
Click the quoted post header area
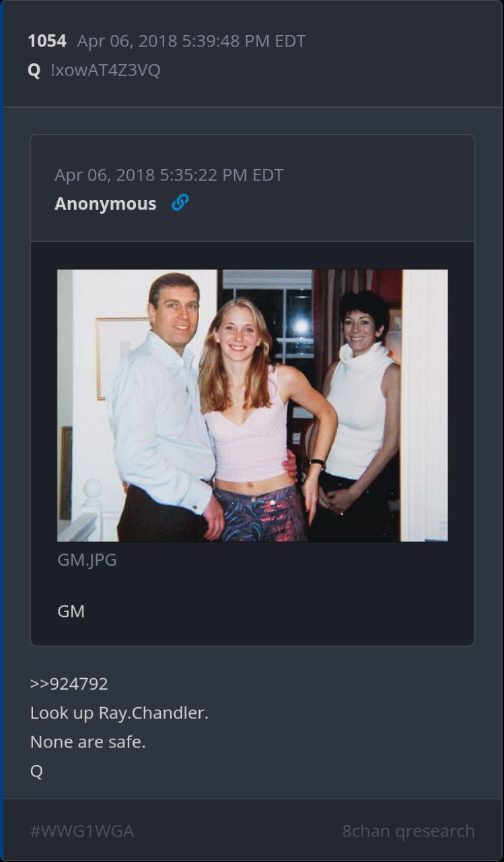[x=252, y=188]
